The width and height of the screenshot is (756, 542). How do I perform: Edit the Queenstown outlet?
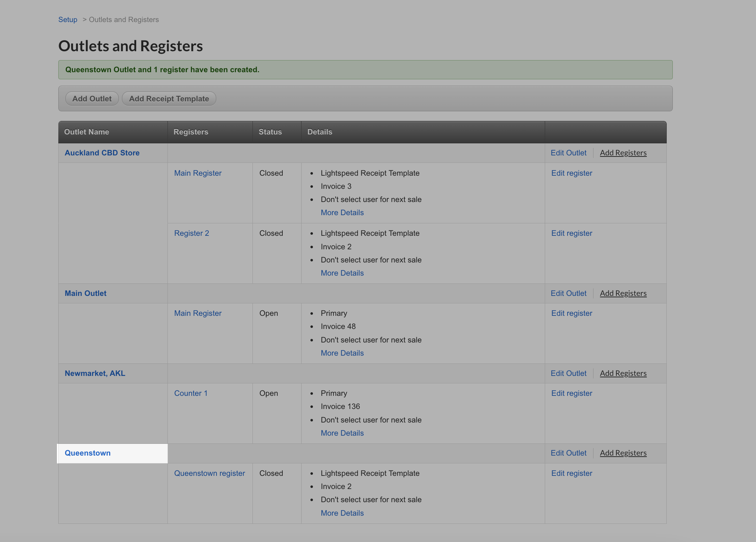[568, 453]
